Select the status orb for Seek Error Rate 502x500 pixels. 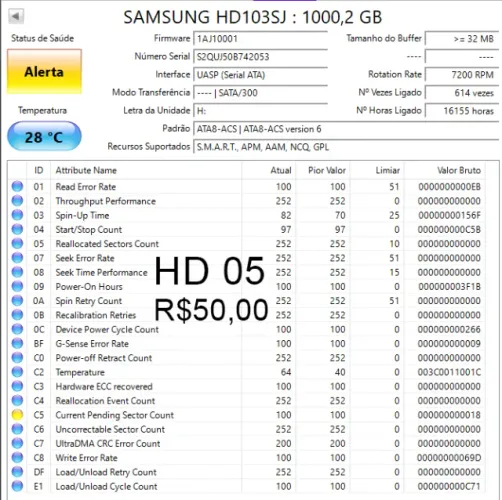[x=17, y=258]
